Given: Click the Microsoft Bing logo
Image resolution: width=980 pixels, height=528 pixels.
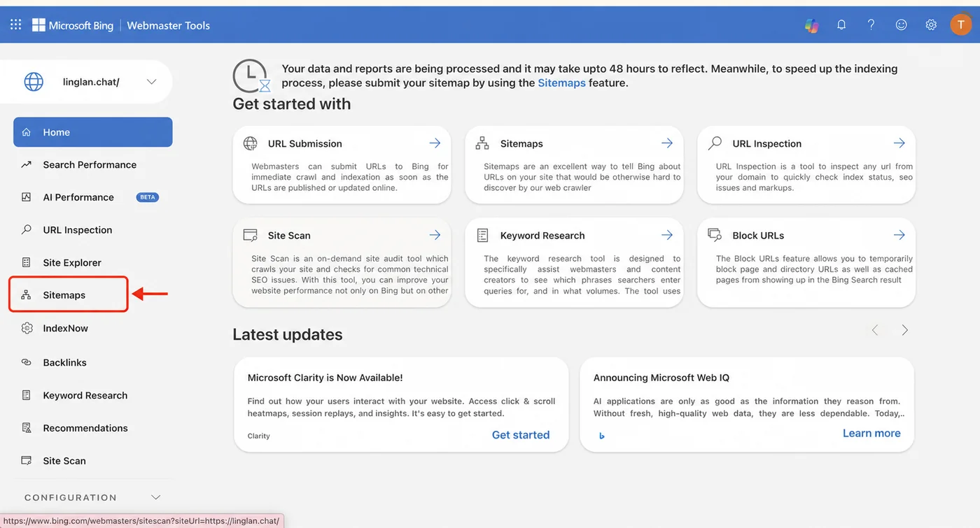Looking at the screenshot, I should tap(73, 25).
